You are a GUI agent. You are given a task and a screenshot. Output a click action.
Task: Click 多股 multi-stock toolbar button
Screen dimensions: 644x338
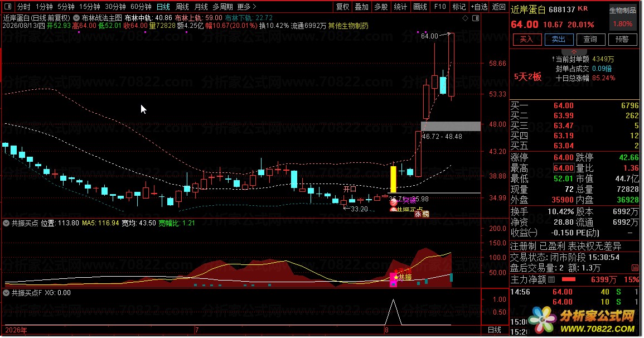point(381,7)
